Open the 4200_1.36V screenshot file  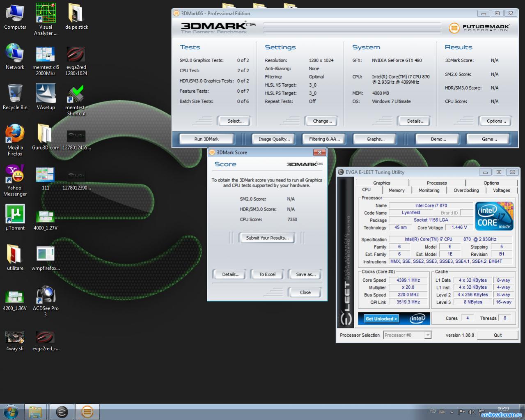point(15,301)
